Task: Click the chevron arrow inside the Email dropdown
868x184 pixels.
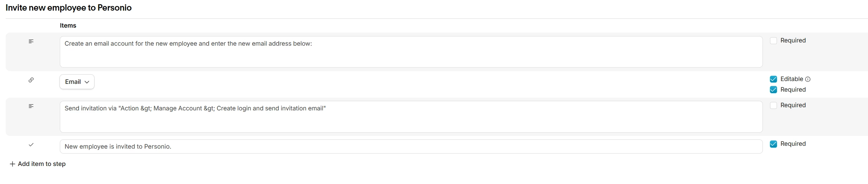Action: click(x=87, y=82)
